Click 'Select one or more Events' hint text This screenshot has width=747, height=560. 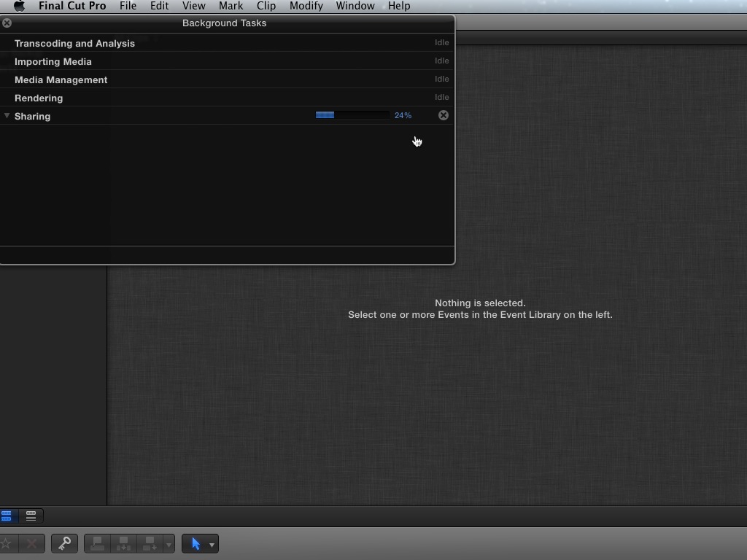click(480, 315)
